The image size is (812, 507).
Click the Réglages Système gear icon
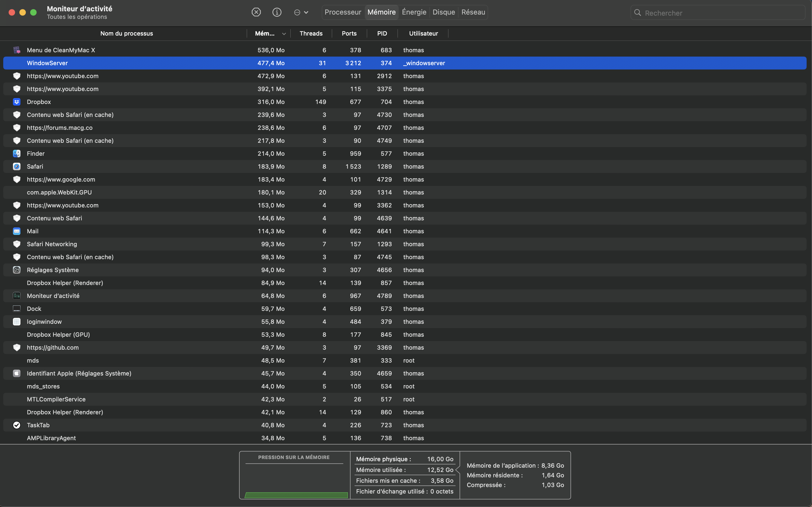click(17, 270)
